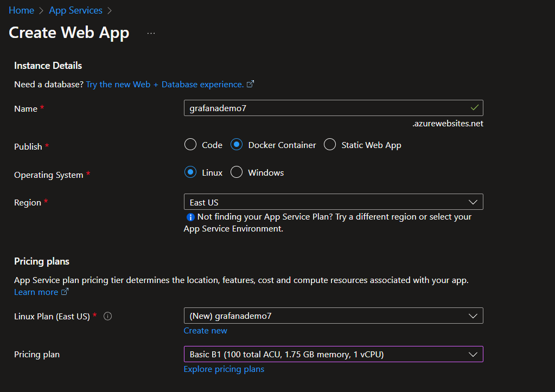Image resolution: width=555 pixels, height=392 pixels.
Task: Open Try the new Web + Database experience link
Action: (165, 84)
